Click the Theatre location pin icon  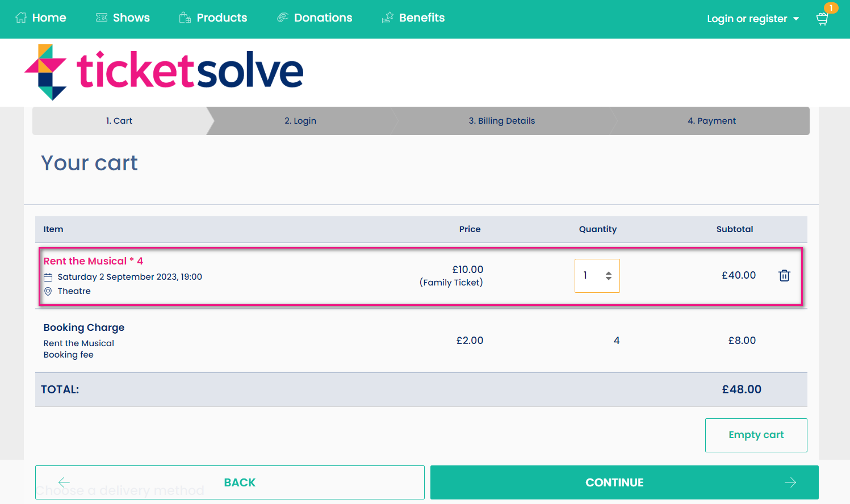pos(48,291)
